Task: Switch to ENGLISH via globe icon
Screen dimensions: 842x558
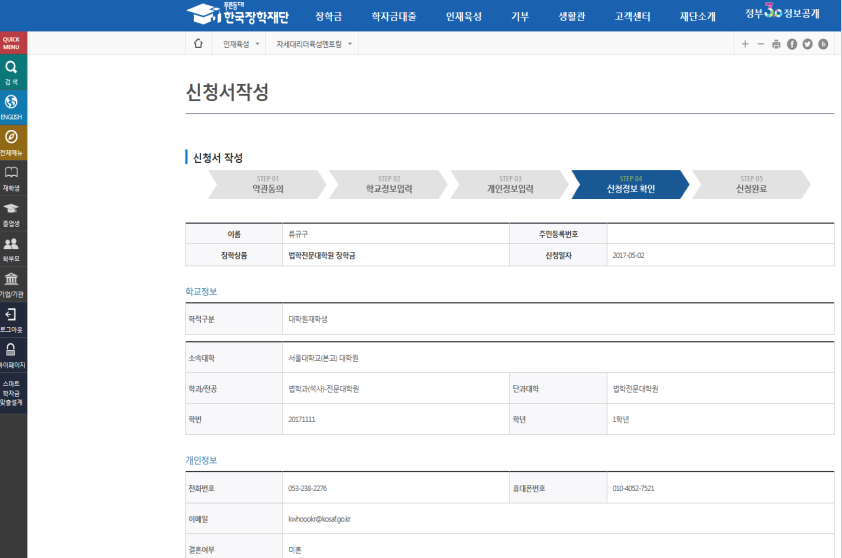Action: (x=12, y=107)
